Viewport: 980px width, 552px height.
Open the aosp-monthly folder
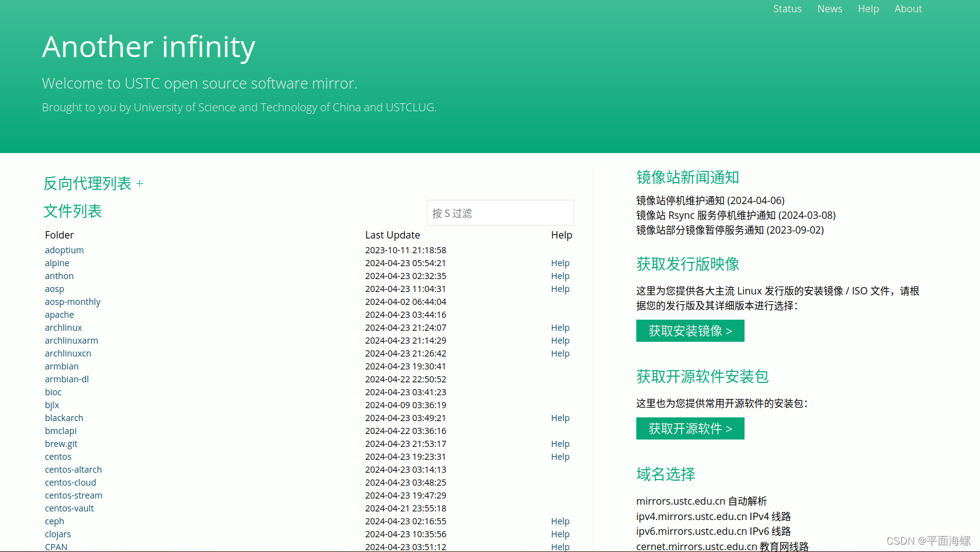pos(73,302)
